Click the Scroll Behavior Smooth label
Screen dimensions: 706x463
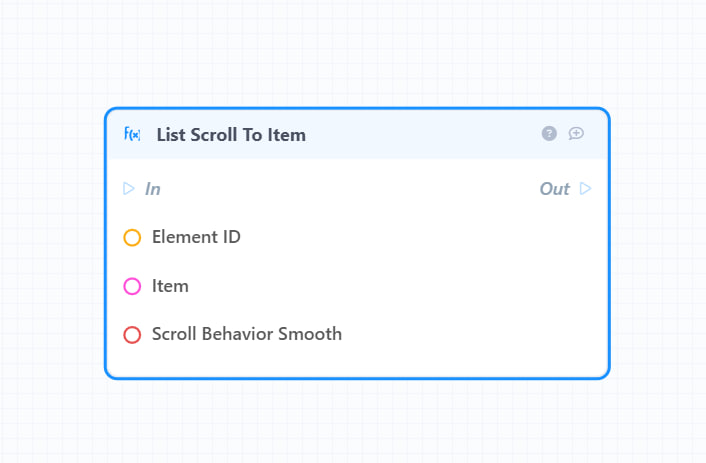tap(247, 334)
